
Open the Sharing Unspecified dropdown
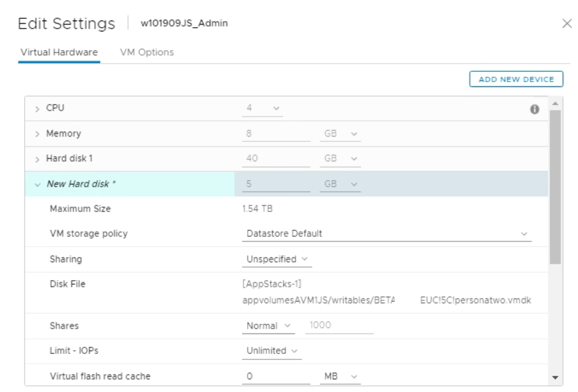point(277,259)
